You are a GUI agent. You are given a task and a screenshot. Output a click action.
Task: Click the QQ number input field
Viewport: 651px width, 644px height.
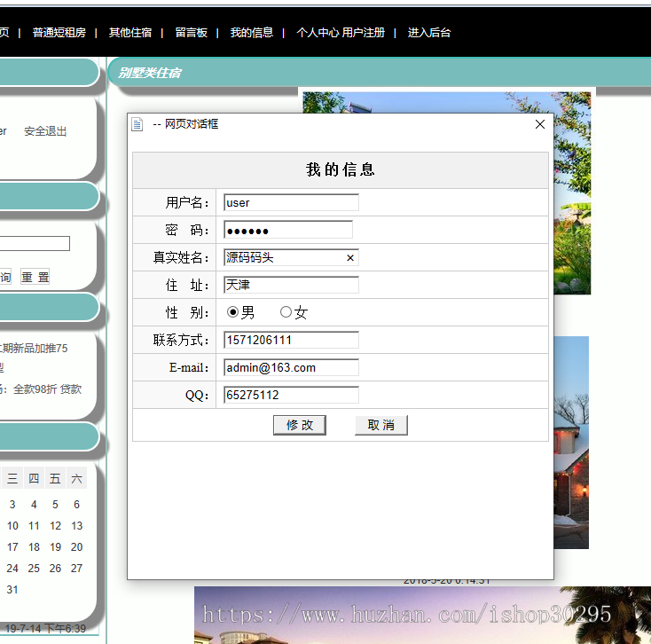point(291,395)
